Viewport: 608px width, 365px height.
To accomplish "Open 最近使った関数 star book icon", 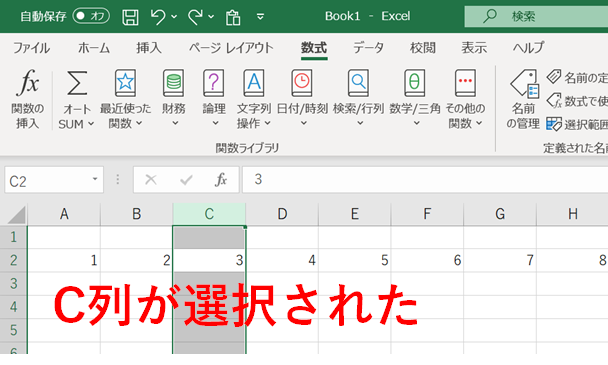I will tap(125, 83).
